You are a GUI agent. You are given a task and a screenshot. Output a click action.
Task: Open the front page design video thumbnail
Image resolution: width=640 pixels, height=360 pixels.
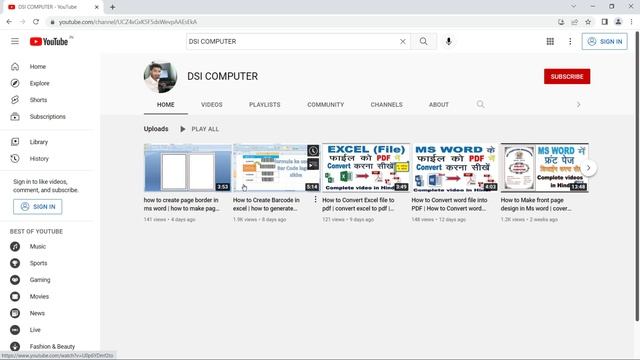544,167
